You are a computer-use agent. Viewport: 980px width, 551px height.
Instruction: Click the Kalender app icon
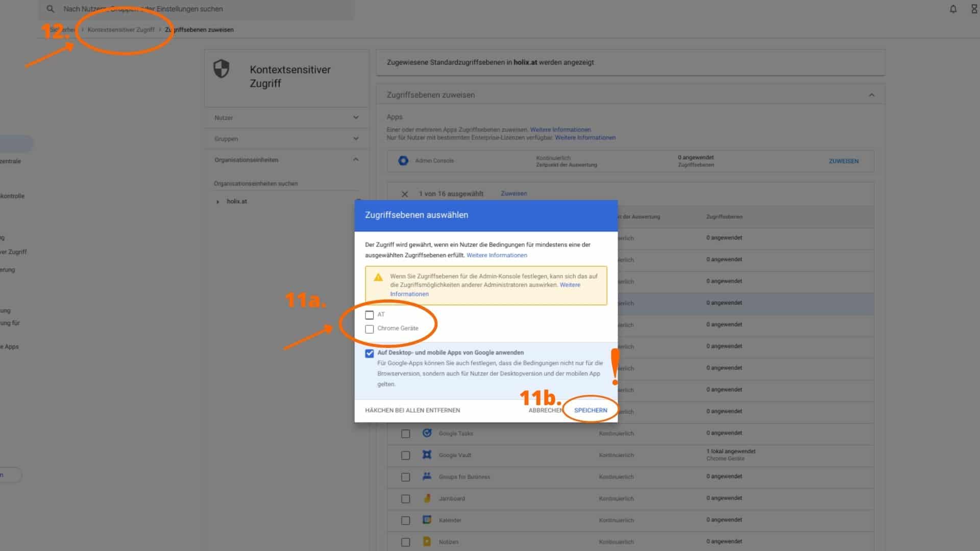427,520
